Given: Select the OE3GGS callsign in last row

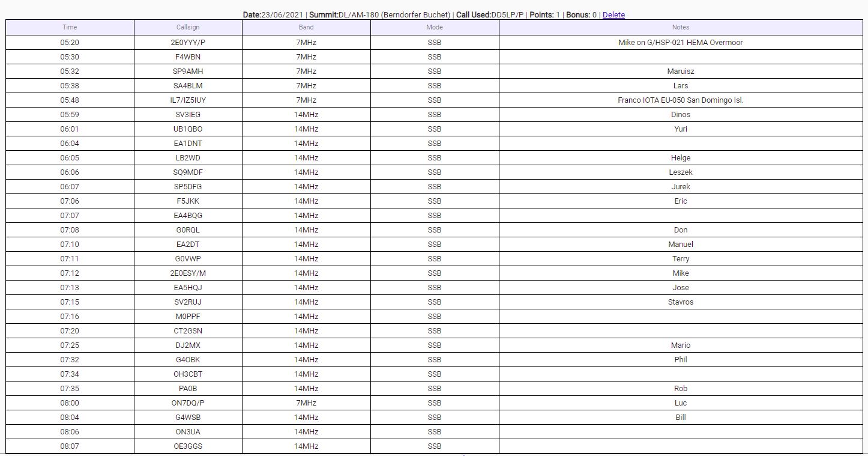Looking at the screenshot, I should (x=188, y=446).
